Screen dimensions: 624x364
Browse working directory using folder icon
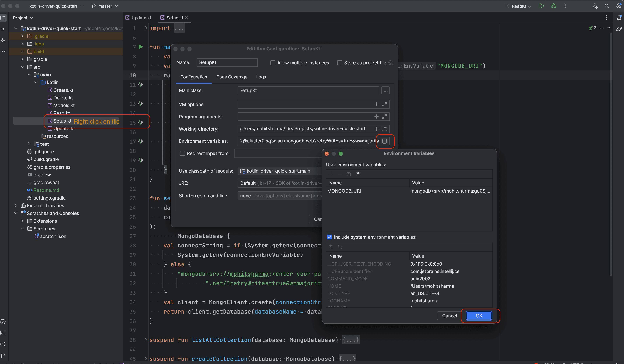pos(384,129)
